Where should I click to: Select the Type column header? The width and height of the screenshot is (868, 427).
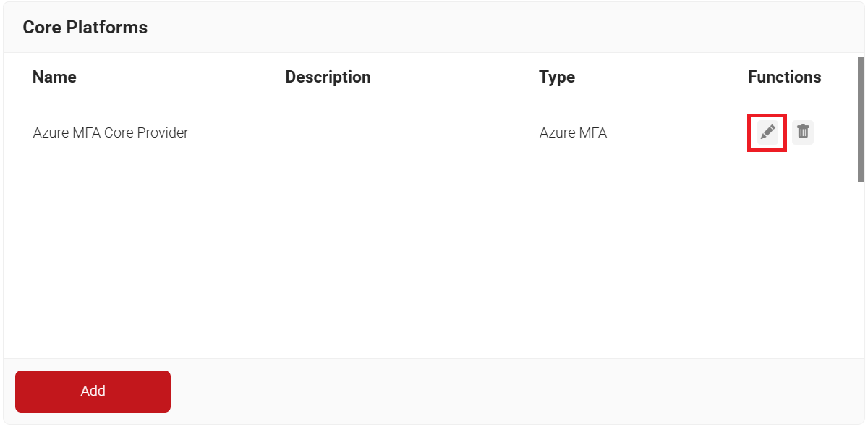(557, 77)
